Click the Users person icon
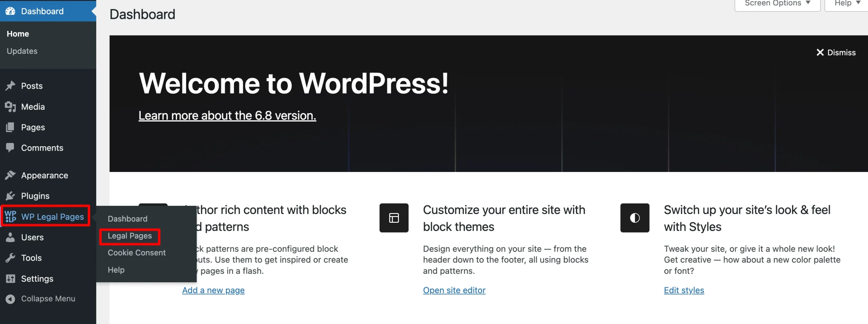Viewport: 868px width, 324px height. tap(11, 237)
